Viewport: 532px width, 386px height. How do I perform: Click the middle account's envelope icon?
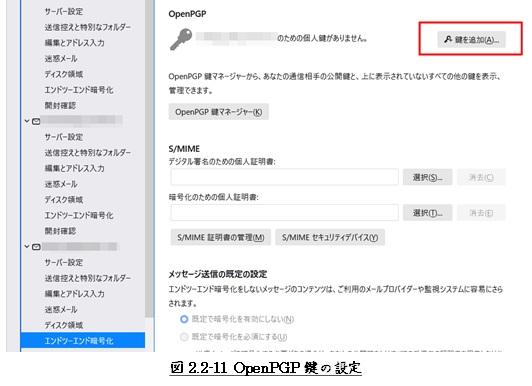click(36, 121)
